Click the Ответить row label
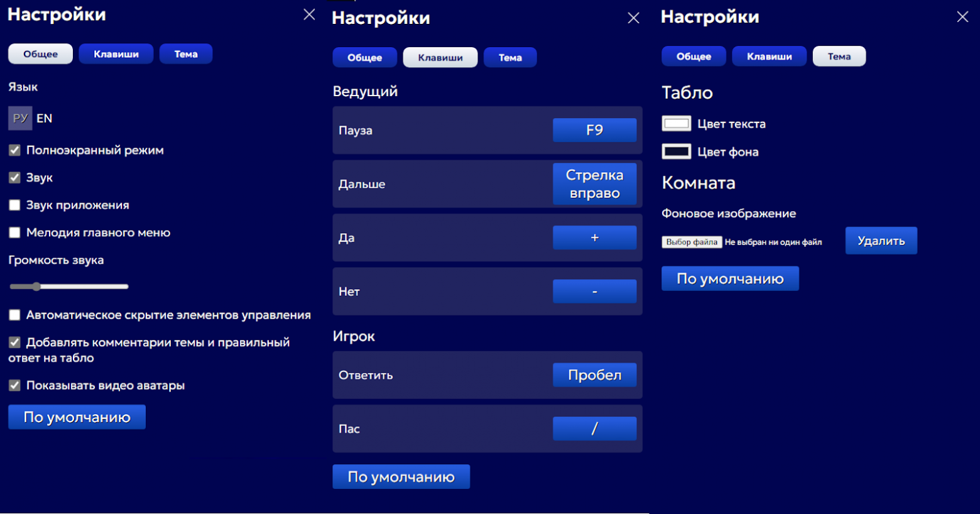 (x=366, y=375)
